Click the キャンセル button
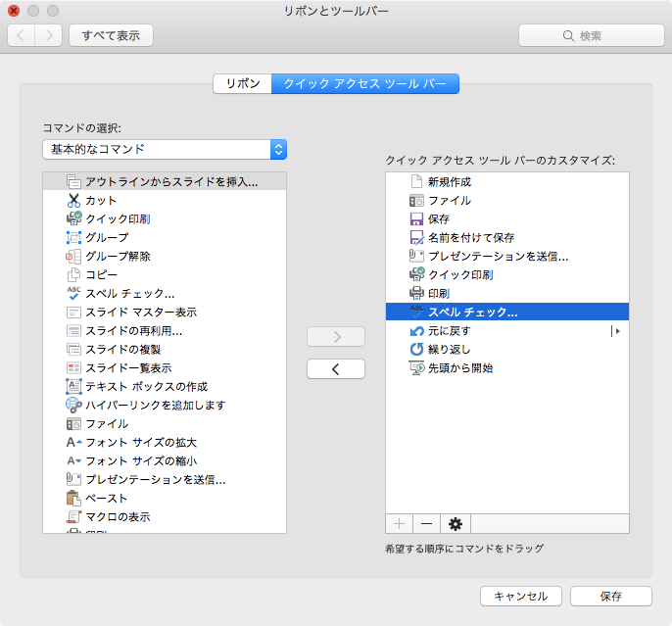This screenshot has height=626, width=672. (520, 596)
